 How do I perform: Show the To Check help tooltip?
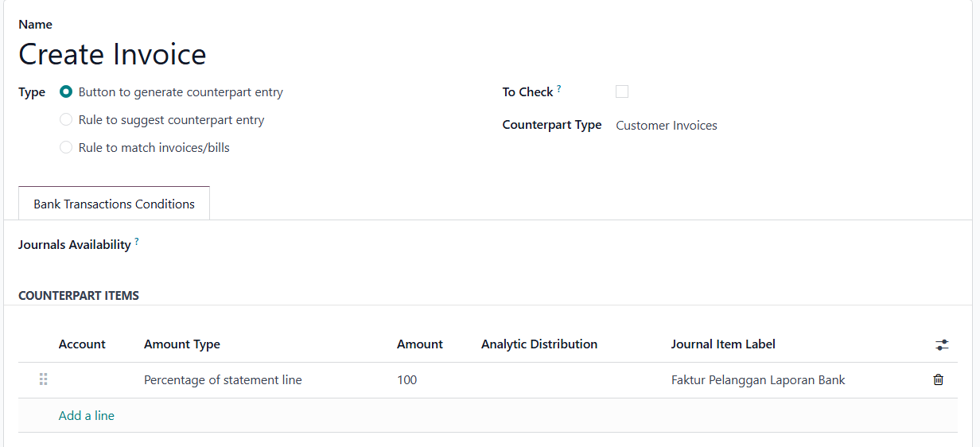click(559, 89)
